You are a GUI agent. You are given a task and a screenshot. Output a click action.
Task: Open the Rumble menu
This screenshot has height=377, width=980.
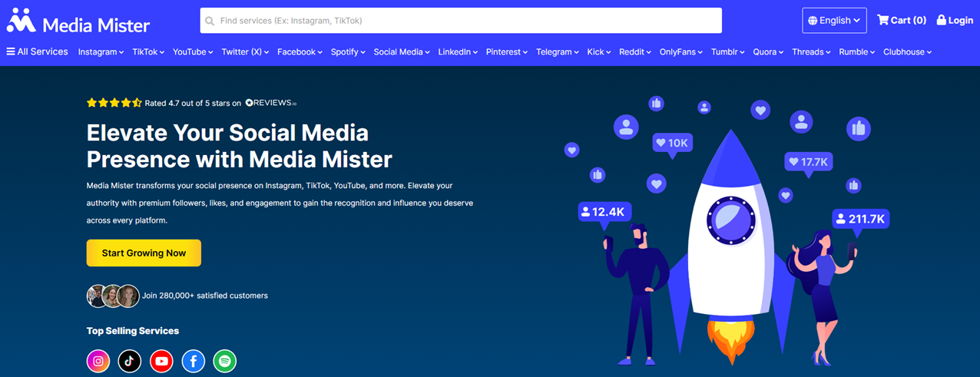(x=857, y=52)
